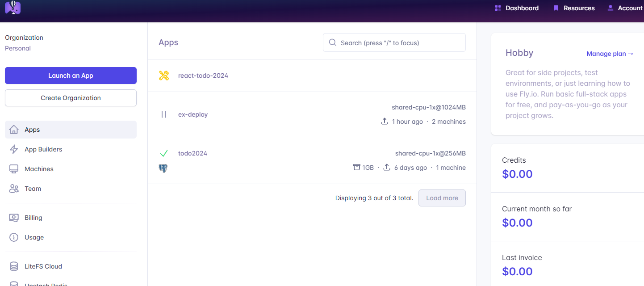Click the paused icon beside ex-deploy

click(x=164, y=114)
